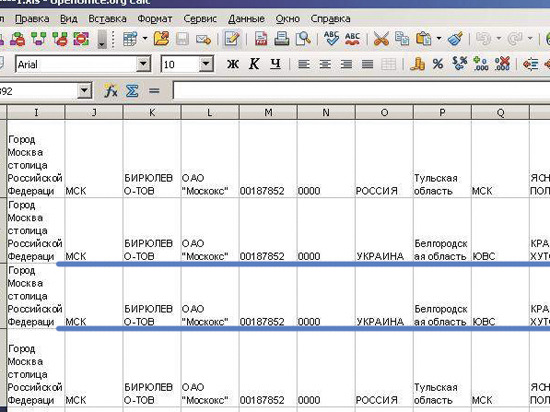Image resolution: width=550 pixels, height=412 pixels.
Task: Send document as e-mail icon
Action: point(203,39)
